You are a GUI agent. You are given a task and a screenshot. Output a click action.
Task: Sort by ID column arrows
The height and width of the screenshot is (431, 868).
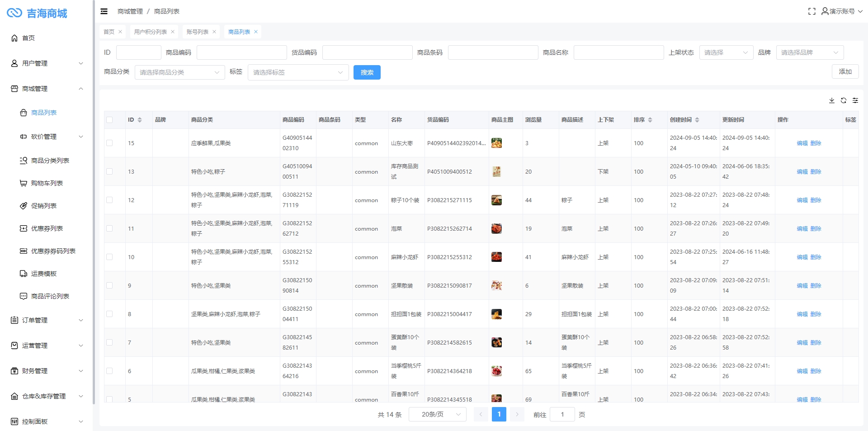pyautogui.click(x=140, y=120)
